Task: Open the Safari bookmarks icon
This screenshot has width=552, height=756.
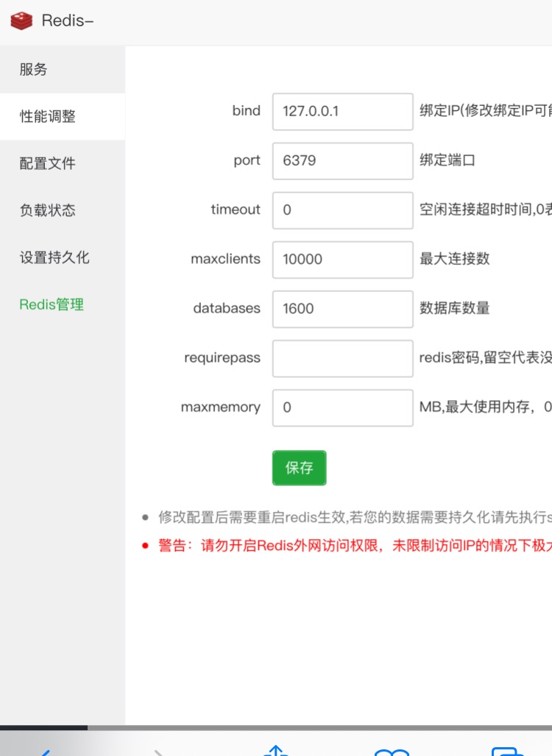Action: coord(392,751)
